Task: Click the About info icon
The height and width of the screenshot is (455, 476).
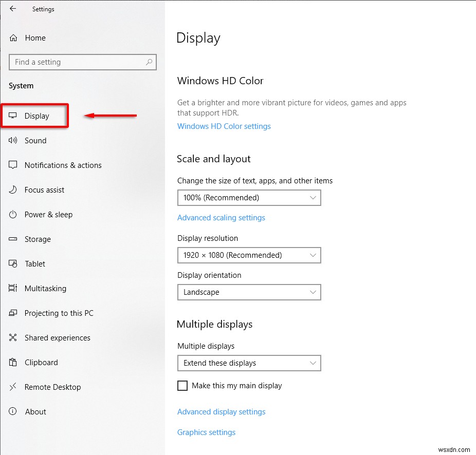Action: [13, 411]
